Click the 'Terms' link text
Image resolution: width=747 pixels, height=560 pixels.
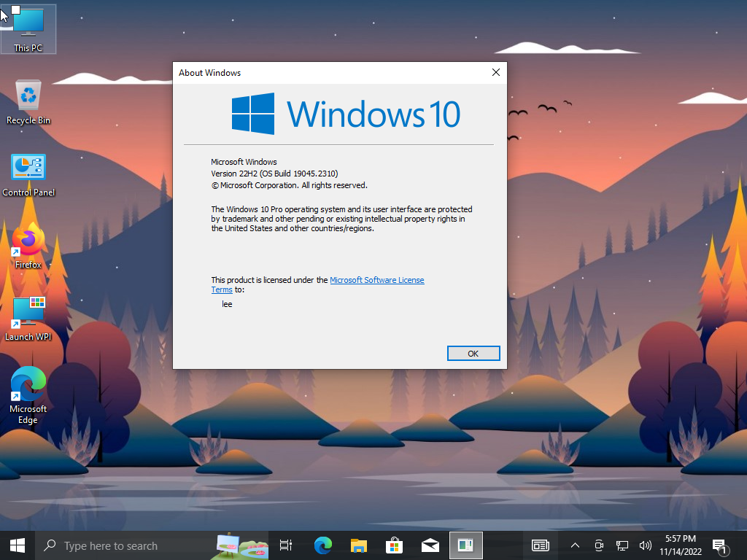222,289
